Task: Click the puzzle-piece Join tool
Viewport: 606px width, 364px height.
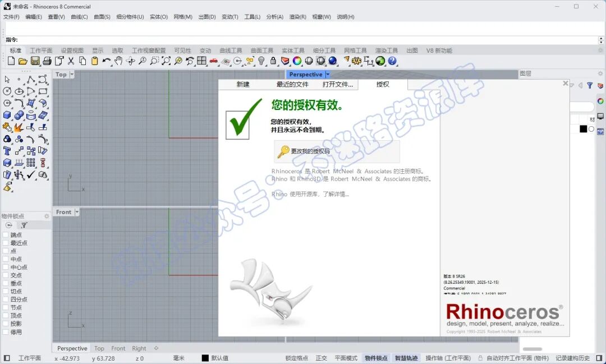Action: (x=7, y=127)
